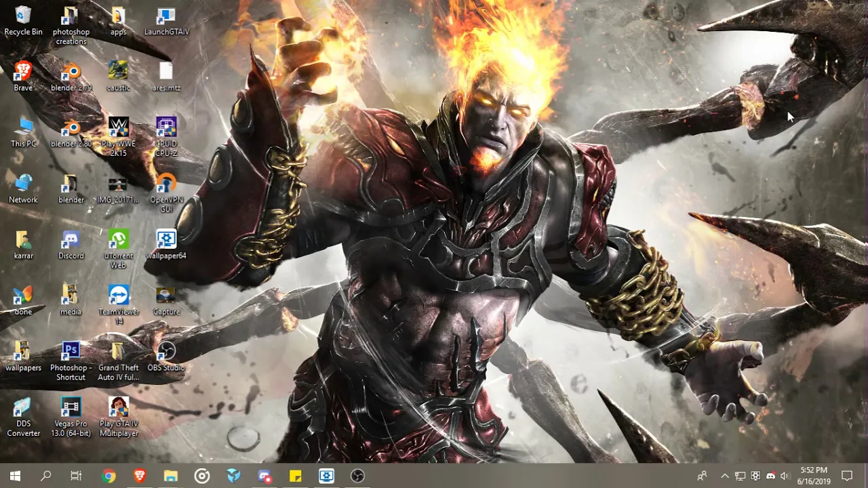This screenshot has width=868, height=488.
Task: Select the LaunchGTAIV shortcut
Action: click(166, 21)
